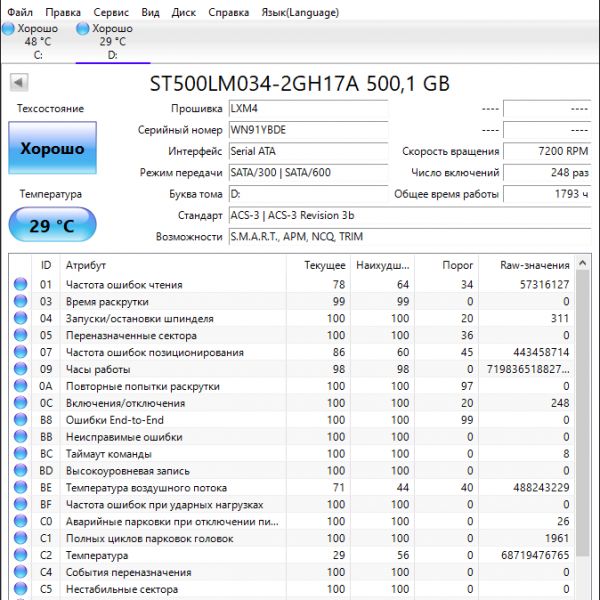Click the previous disk arrow button

[19, 82]
